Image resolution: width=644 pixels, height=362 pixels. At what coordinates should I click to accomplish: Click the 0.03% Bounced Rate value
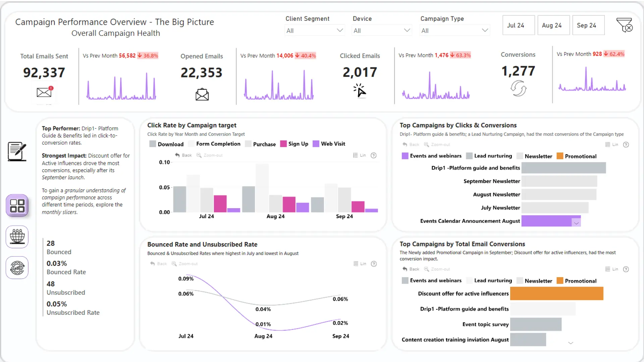[x=57, y=263]
